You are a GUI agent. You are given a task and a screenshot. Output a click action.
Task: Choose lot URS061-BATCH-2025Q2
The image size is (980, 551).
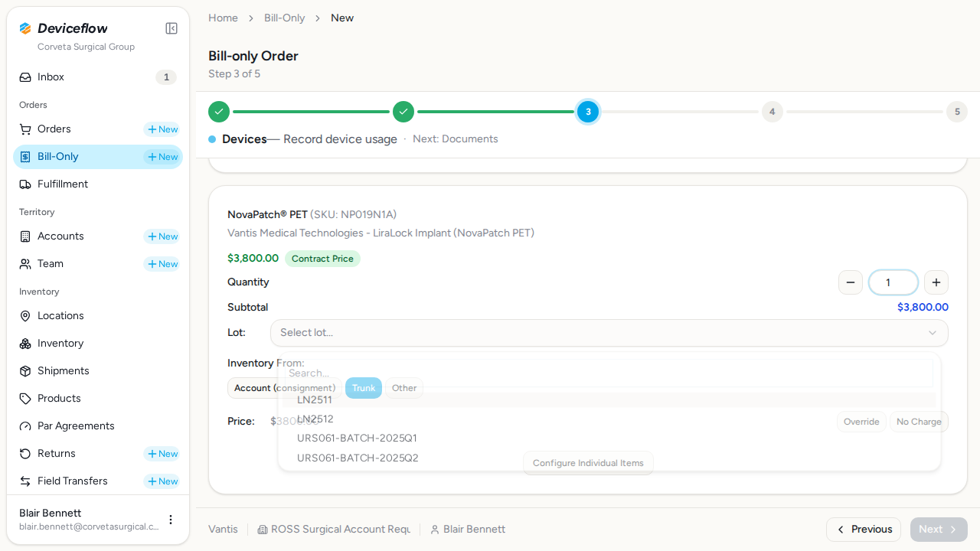pyautogui.click(x=609, y=458)
